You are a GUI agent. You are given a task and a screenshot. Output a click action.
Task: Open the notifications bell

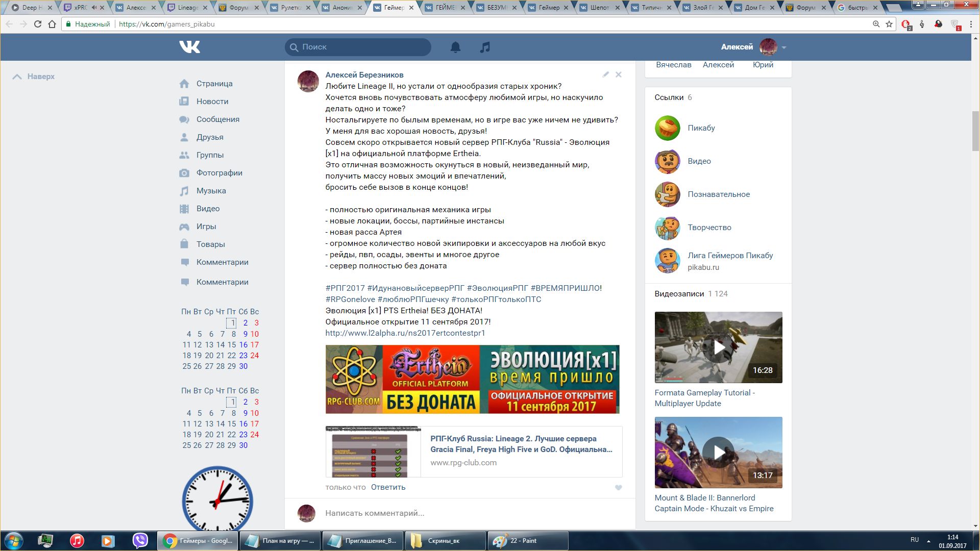point(455,47)
